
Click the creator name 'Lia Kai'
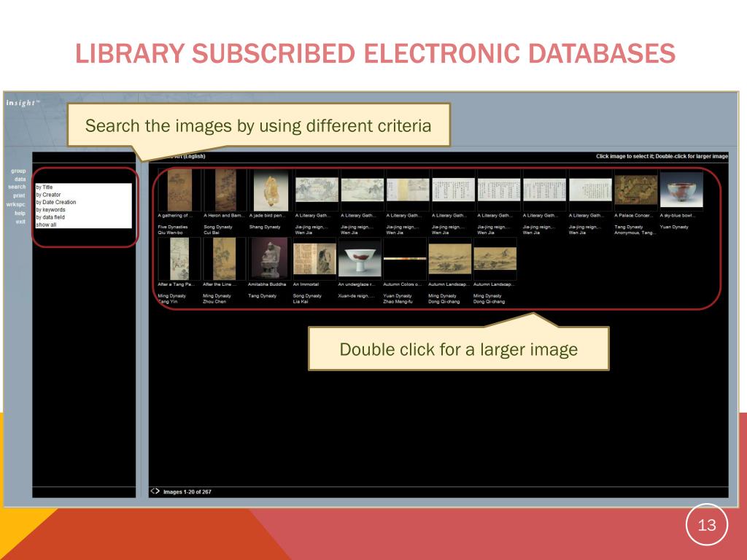point(300,301)
